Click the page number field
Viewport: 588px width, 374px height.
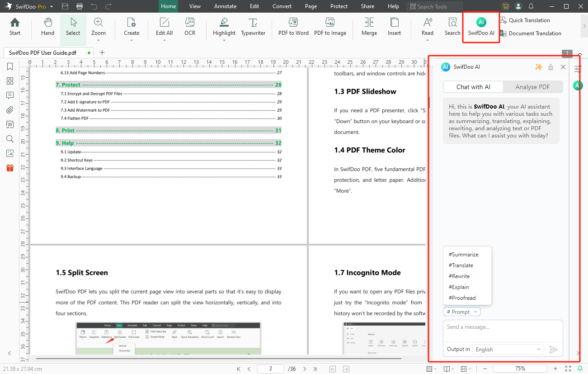click(x=271, y=369)
